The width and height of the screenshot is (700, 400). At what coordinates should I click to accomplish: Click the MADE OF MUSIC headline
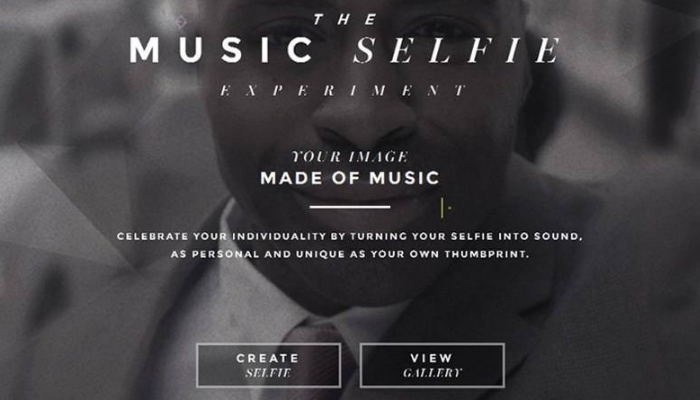[x=350, y=178]
